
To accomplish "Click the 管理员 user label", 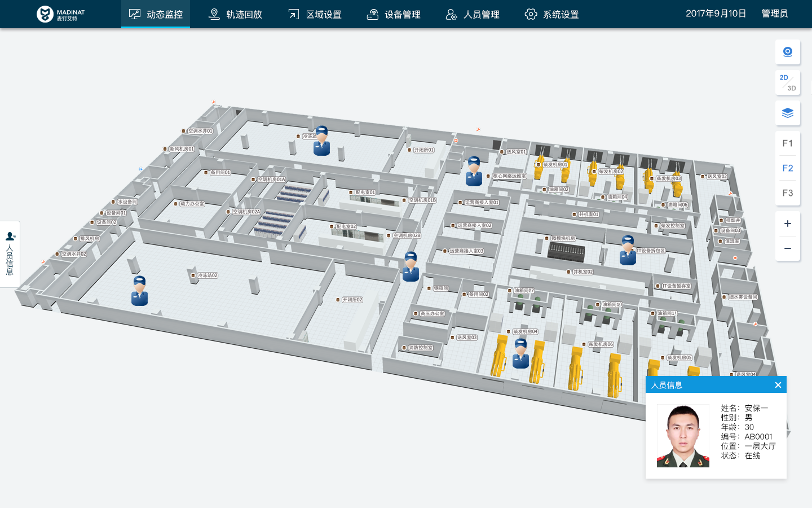I will tap(774, 14).
